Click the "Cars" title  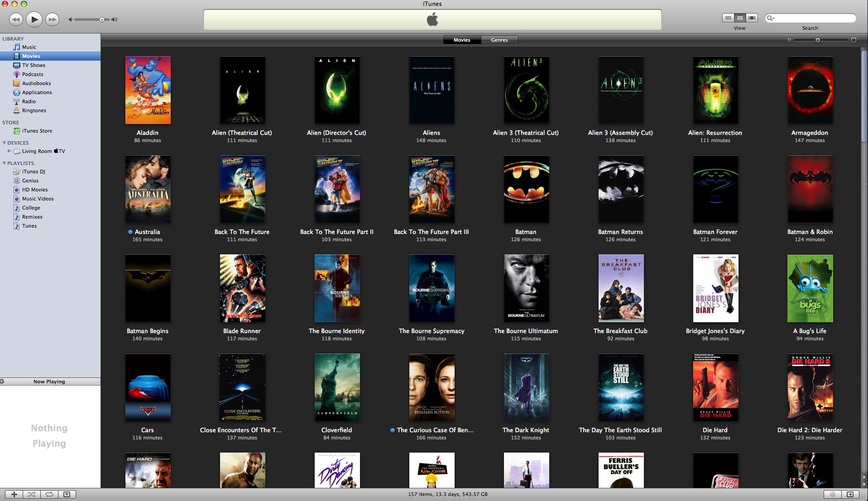coord(147,430)
